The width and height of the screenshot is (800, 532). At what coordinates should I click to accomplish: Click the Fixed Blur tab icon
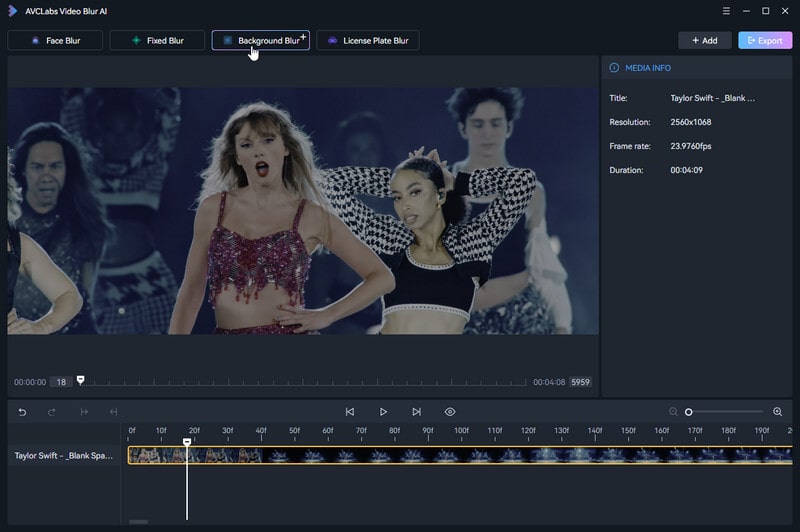[x=136, y=40]
